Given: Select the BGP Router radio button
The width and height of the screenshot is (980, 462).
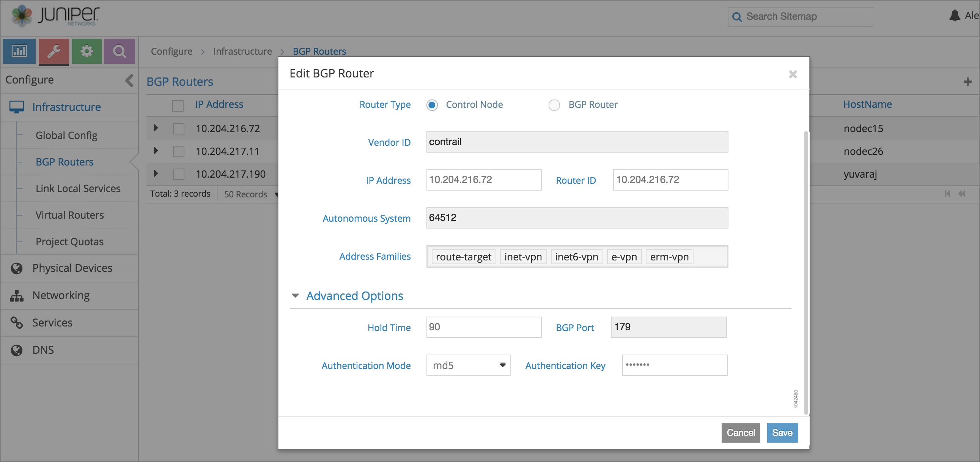Looking at the screenshot, I should click(554, 105).
